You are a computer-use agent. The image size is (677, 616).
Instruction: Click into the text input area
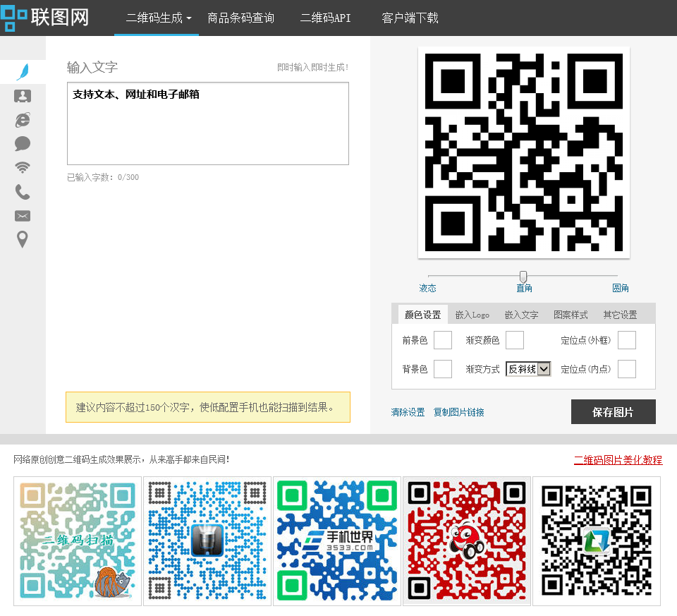(207, 123)
